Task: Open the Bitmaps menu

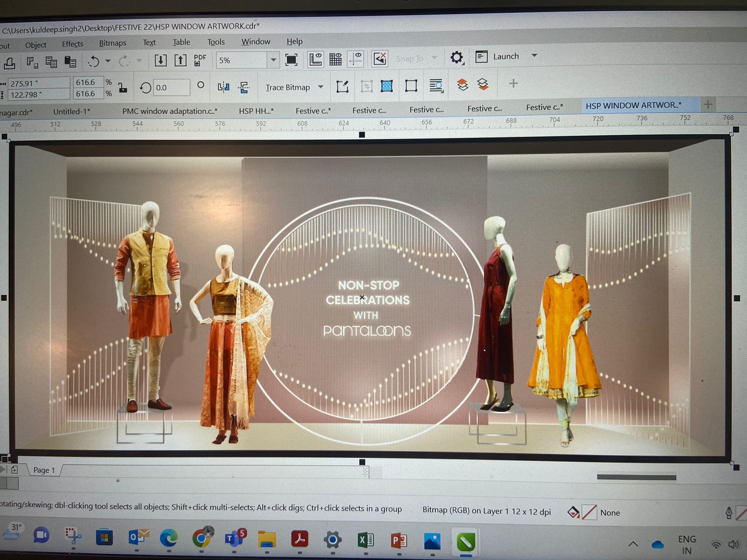Action: click(x=113, y=43)
